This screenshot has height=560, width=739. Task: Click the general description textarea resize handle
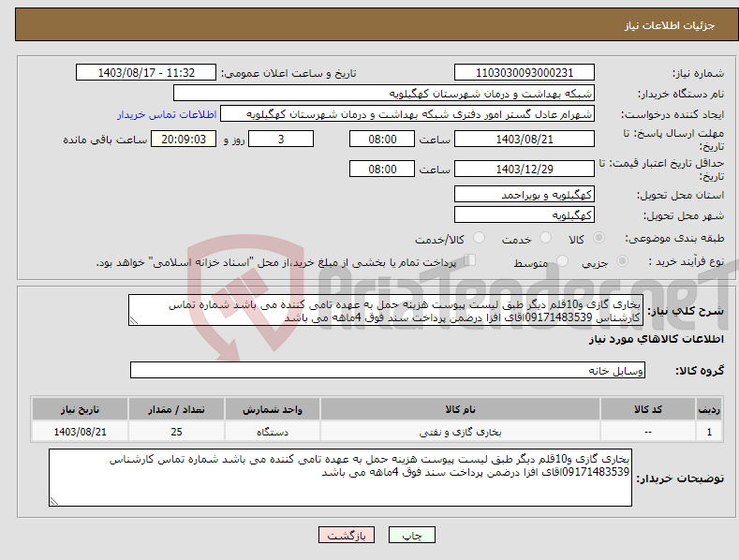click(134, 320)
